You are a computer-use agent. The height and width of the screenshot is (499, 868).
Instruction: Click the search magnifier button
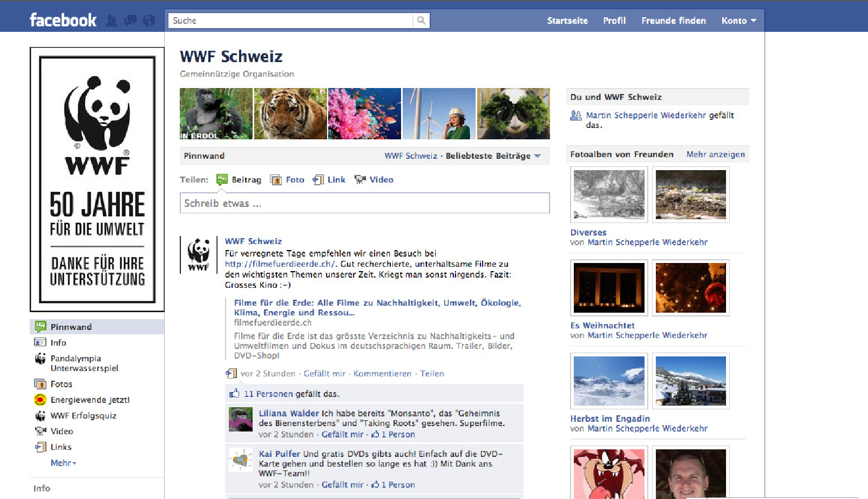(421, 21)
